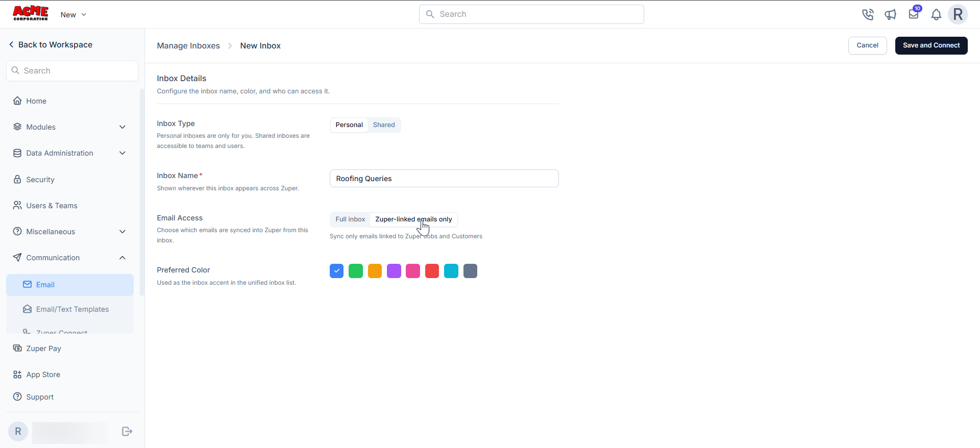Click the ACME Corporation logo
Viewport: 980px width, 448px height.
pyautogui.click(x=31, y=13)
